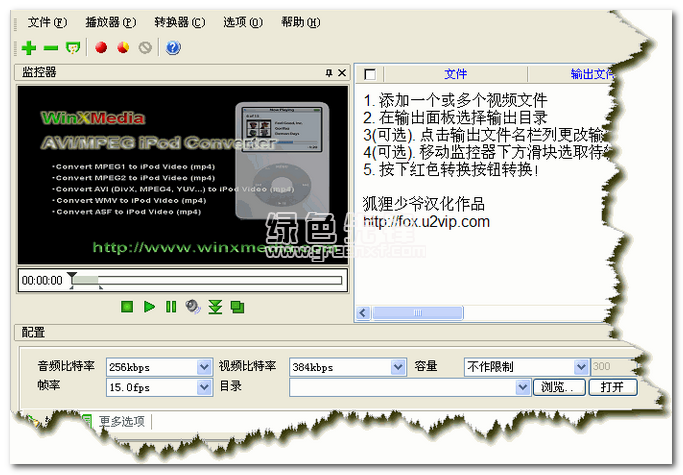Expand the 容量 不作限制 dropdown
The image size is (683, 475).
[581, 367]
